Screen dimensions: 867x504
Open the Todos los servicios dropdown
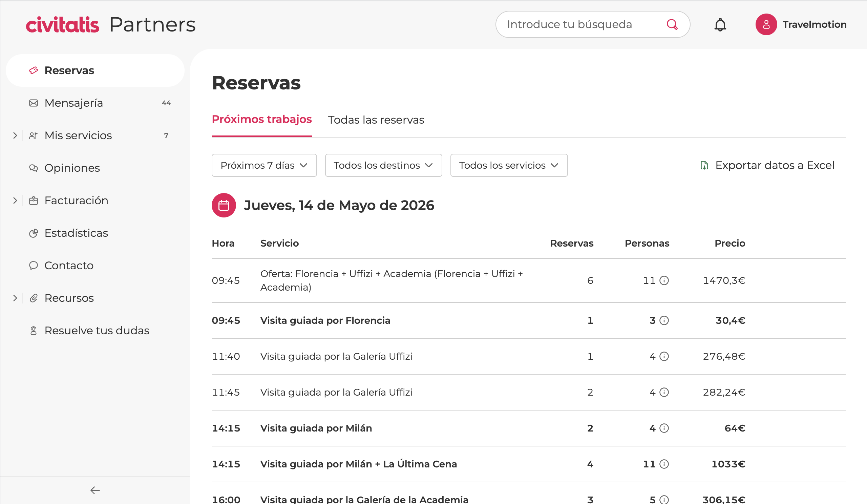click(x=509, y=166)
